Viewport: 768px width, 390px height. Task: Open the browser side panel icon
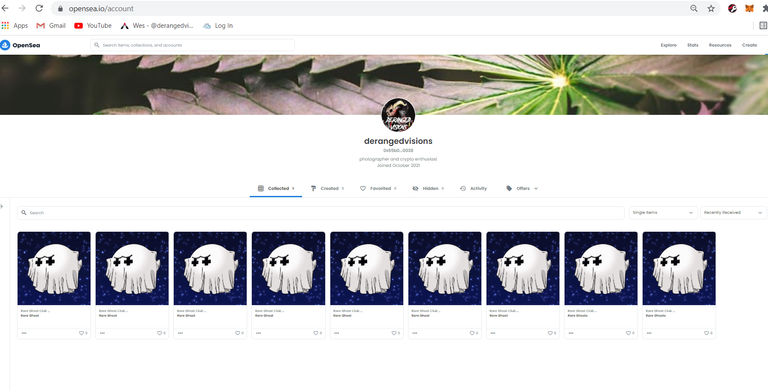(763, 25)
